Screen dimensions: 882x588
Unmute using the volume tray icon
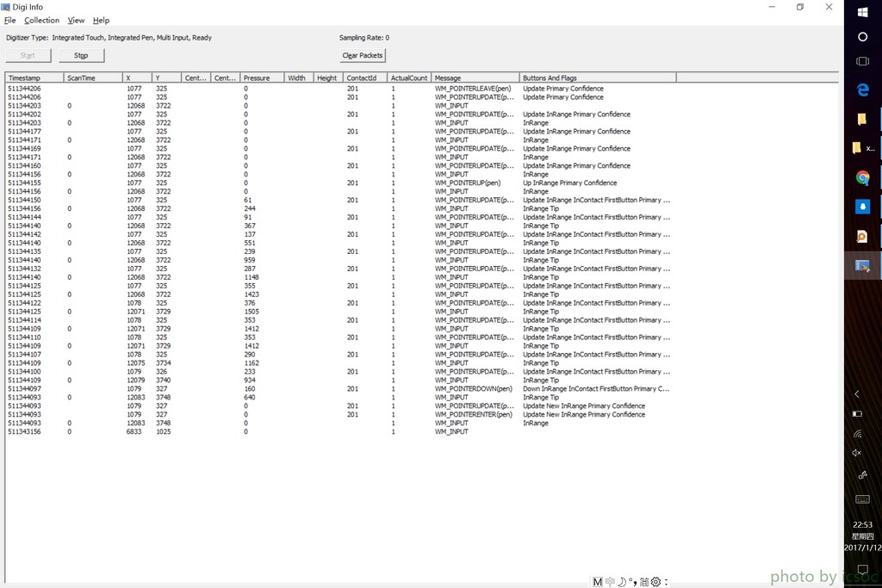(x=857, y=453)
